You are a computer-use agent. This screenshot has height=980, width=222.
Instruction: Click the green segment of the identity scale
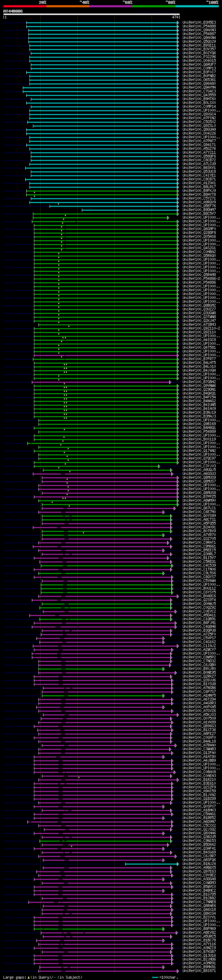pyautogui.click(x=154, y=6)
